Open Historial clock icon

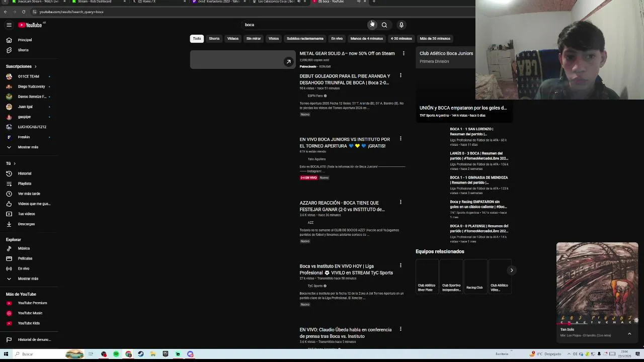point(9,173)
